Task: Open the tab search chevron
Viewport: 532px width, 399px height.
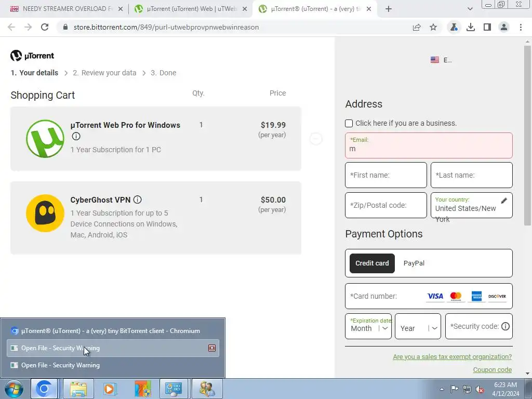Action: tap(470, 9)
